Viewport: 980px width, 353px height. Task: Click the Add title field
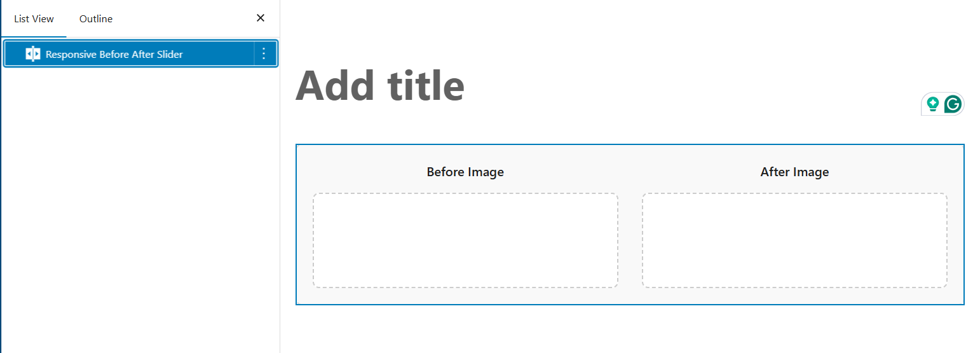[380, 86]
